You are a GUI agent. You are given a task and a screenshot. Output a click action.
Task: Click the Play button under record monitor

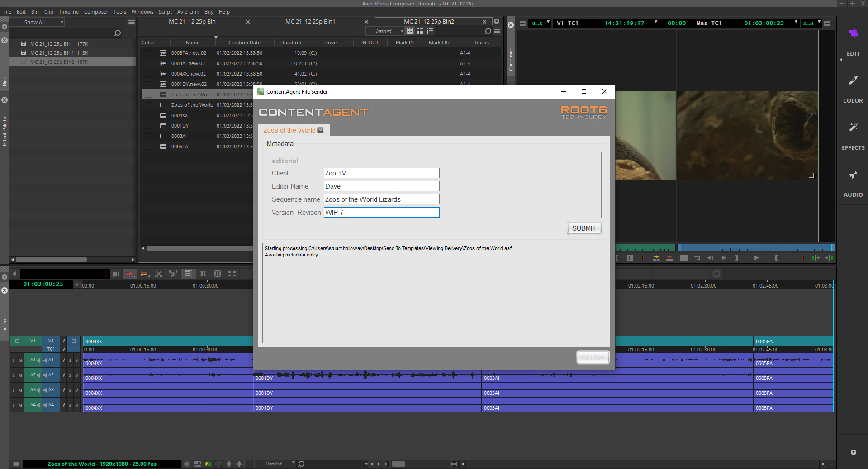click(x=756, y=258)
